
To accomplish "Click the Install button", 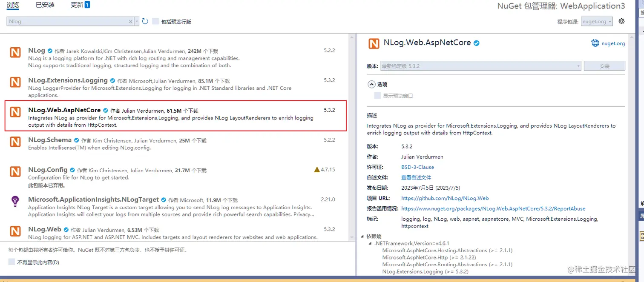I will (x=604, y=66).
